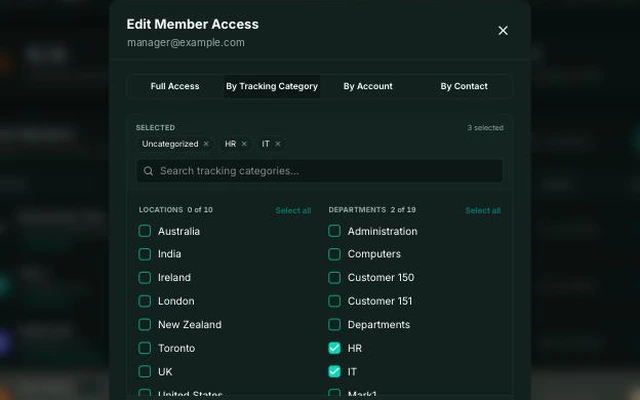Switch to the Full Access tab
The height and width of the screenshot is (400, 640).
tap(175, 86)
